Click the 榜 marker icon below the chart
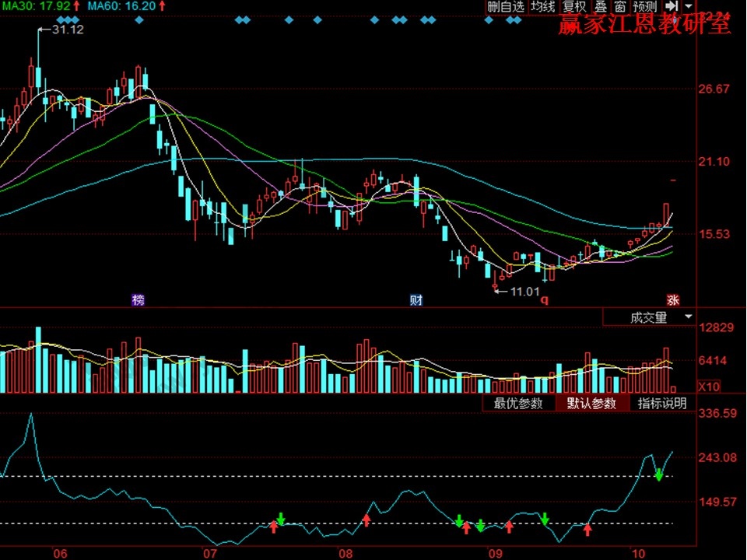The image size is (747, 560). 139,299
